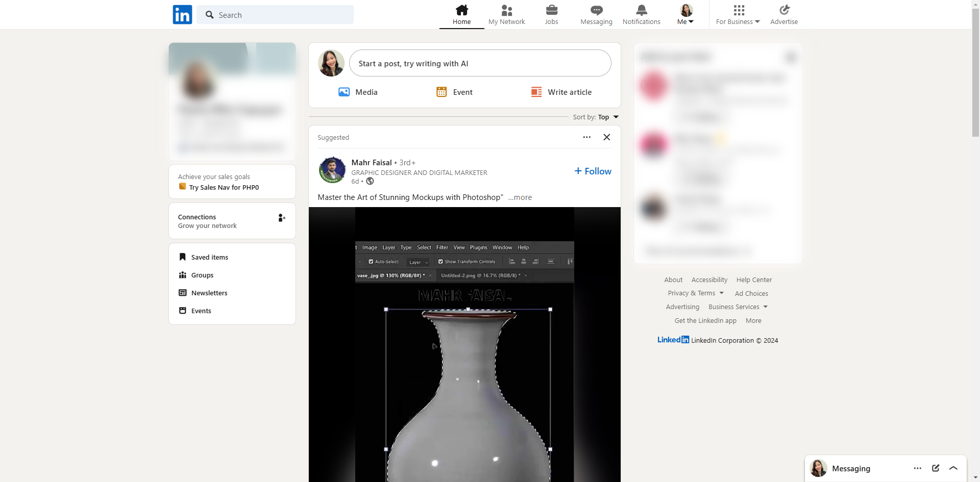This screenshot has height=482, width=980.
Task: Click the LinkedIn logo icon
Action: coord(182,15)
